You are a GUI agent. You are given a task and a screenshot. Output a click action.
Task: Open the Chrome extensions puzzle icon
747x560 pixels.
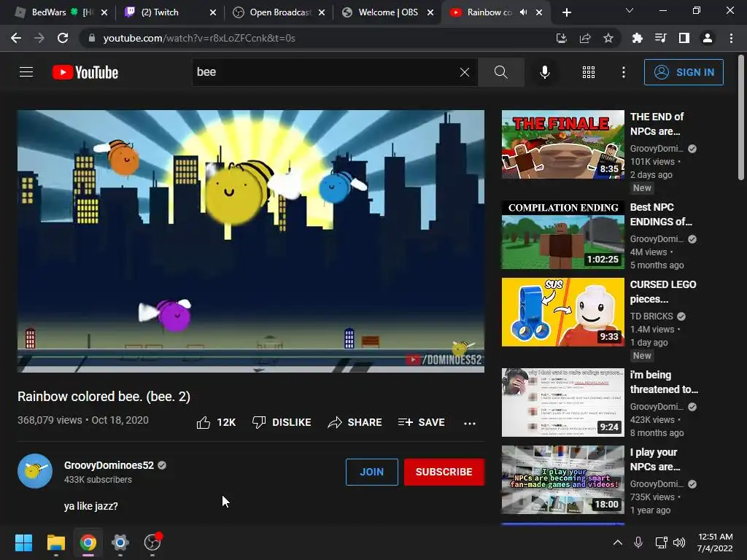click(637, 38)
